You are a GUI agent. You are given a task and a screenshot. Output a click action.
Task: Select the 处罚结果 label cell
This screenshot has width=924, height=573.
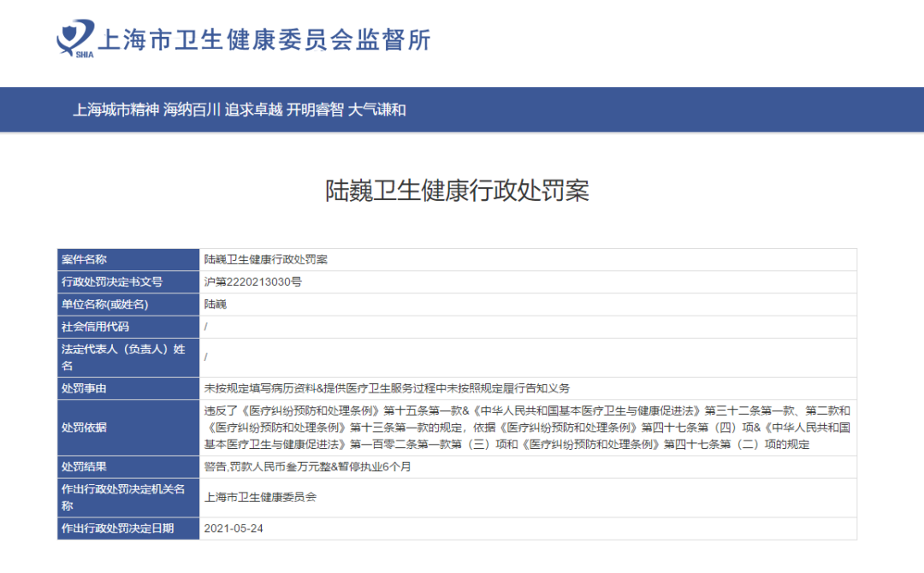click(128, 467)
